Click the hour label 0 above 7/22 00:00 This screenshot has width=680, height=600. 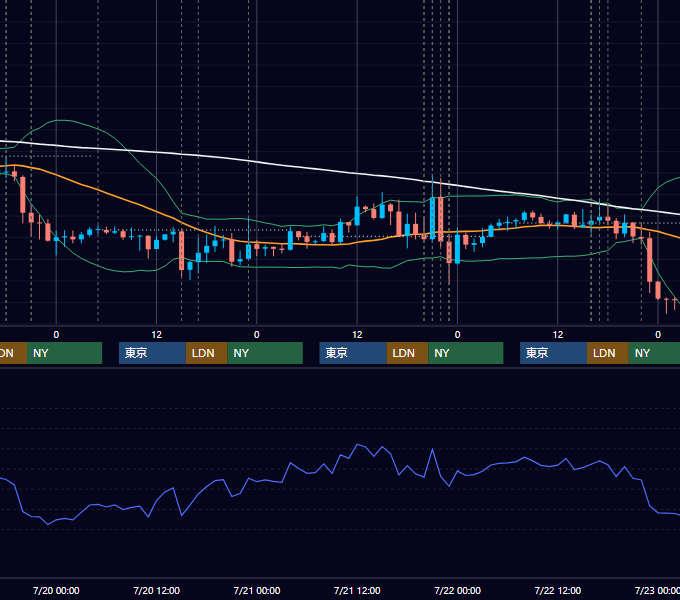pos(458,335)
